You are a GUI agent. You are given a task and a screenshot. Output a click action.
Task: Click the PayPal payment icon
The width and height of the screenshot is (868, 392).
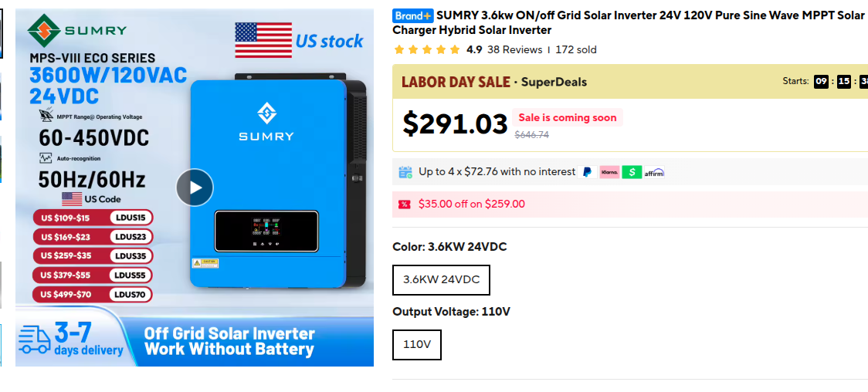[x=587, y=172]
